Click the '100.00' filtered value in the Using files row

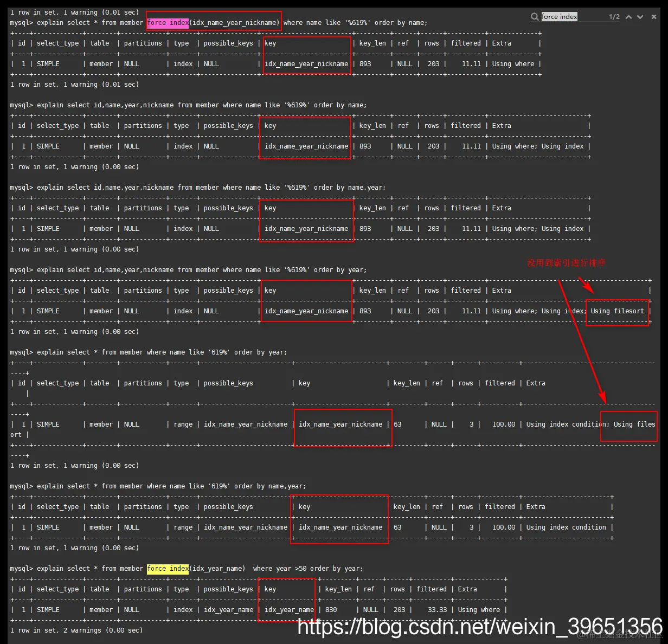[x=504, y=424]
